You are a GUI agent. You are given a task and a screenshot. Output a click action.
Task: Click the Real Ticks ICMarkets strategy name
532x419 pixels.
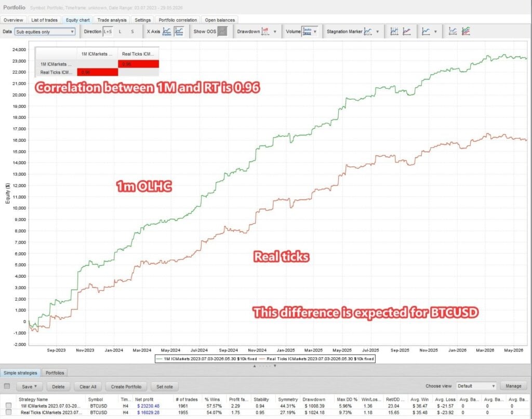[51, 413]
